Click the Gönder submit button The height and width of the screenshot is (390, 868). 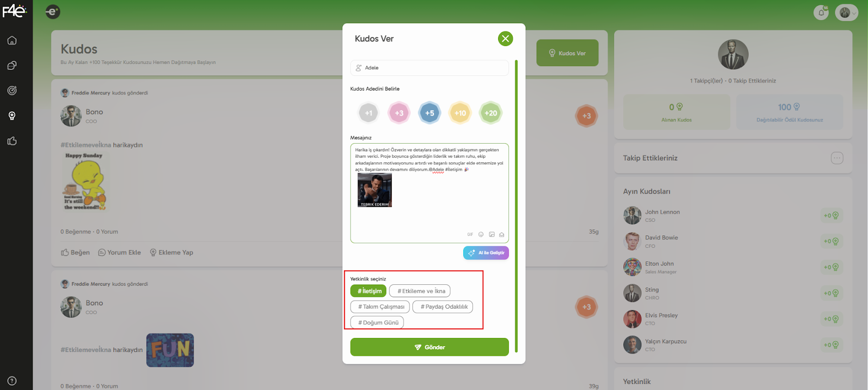pyautogui.click(x=430, y=347)
